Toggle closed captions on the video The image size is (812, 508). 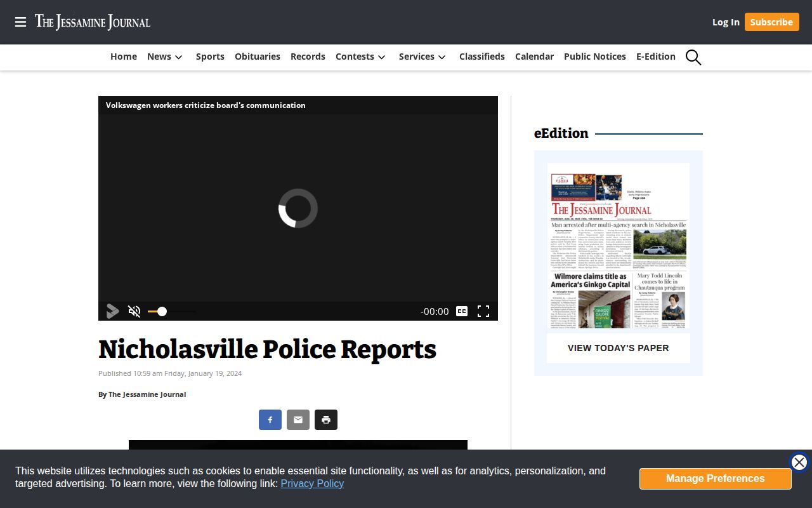(462, 311)
